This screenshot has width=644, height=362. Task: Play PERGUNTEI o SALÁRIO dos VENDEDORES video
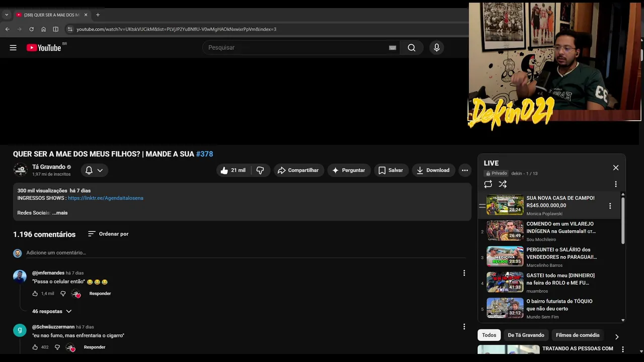[x=548, y=257]
